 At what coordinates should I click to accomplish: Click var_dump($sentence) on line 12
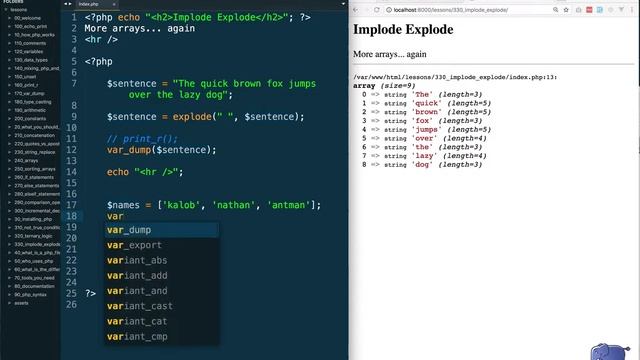point(162,150)
